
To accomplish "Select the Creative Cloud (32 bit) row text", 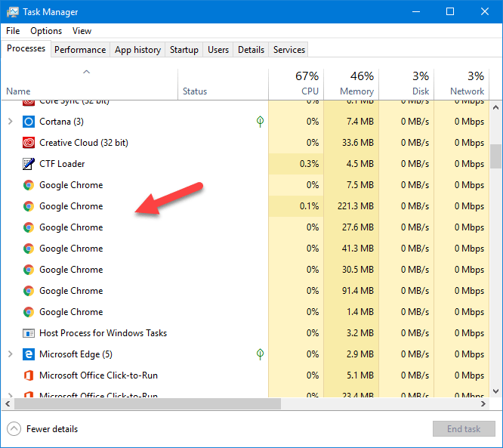I will click(84, 143).
